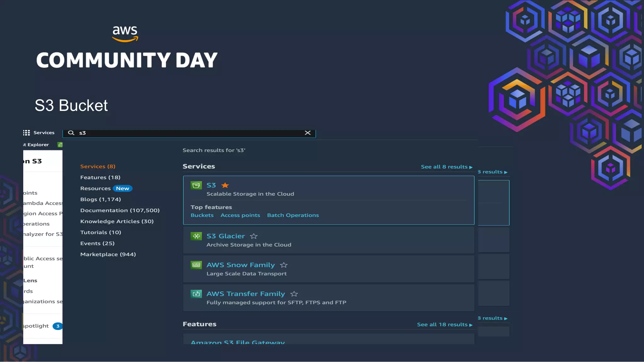
Task: Go to Buckets top feature
Action: [202, 215]
